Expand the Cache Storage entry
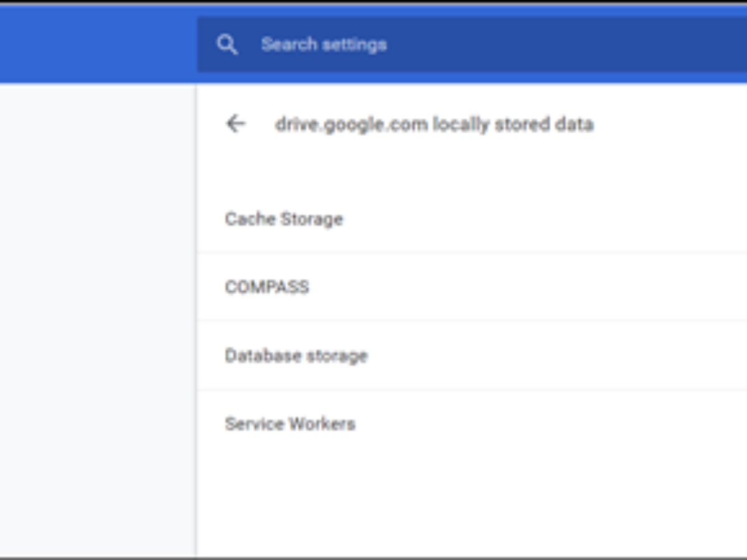The width and height of the screenshot is (747, 560). 284,219
